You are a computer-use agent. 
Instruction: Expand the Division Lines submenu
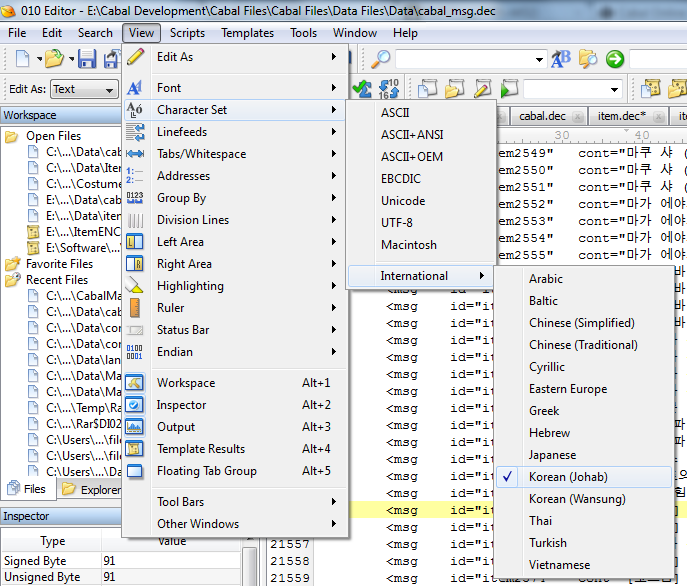(x=237, y=220)
